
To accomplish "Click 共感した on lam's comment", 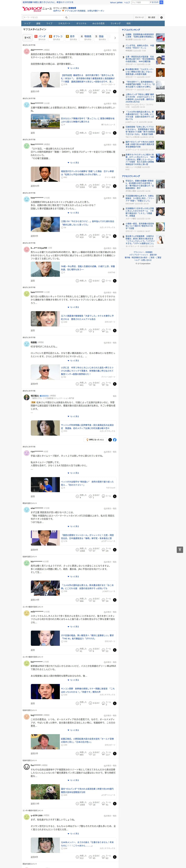I will coord(81,331).
